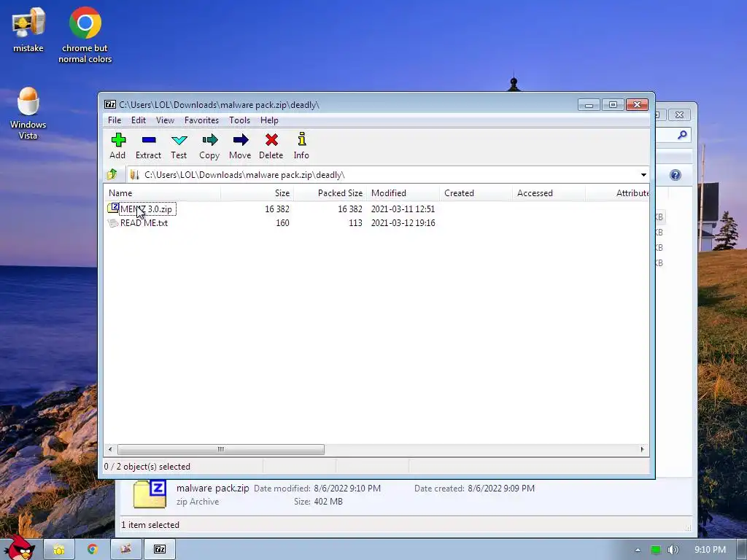The width and height of the screenshot is (747, 560).
Task: Select chrome but normal colors shortcut
Action: tap(85, 34)
